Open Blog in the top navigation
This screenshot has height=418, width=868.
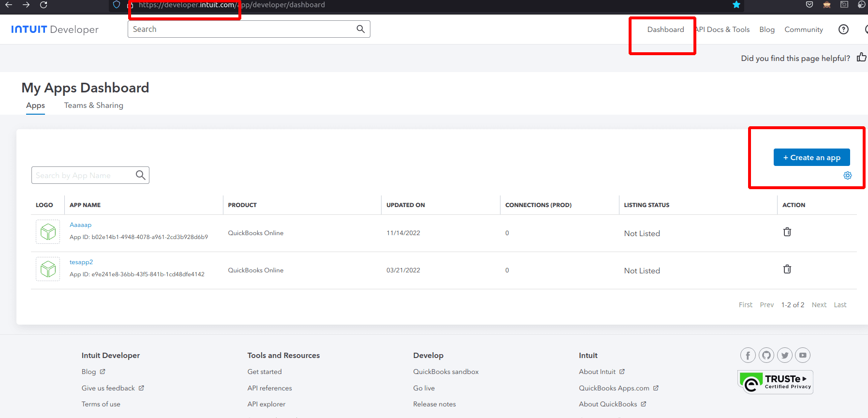click(x=767, y=30)
